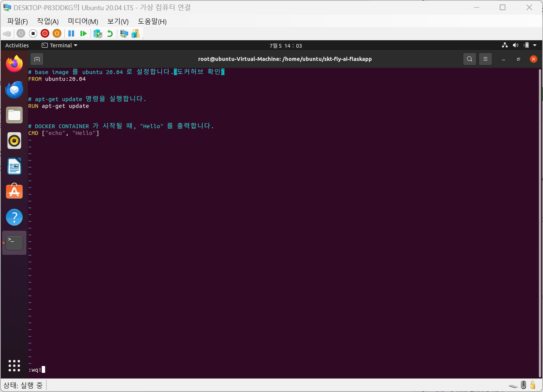Open Files manager from the dock

pos(14,115)
